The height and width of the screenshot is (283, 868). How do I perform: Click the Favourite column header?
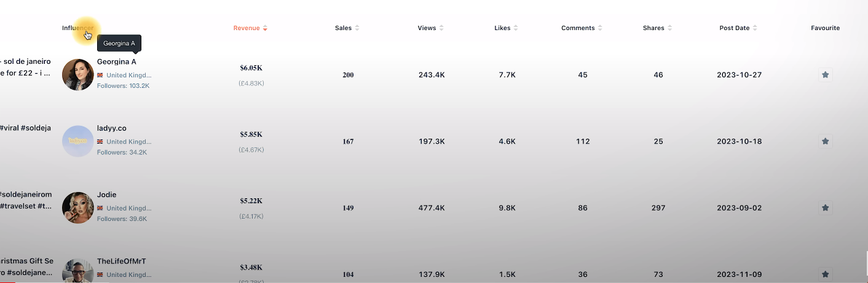[825, 28]
